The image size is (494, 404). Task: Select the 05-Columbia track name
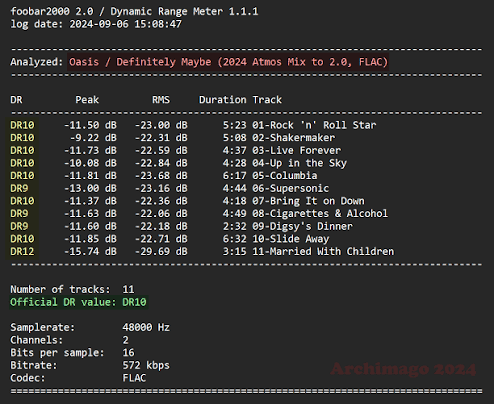[x=285, y=176]
